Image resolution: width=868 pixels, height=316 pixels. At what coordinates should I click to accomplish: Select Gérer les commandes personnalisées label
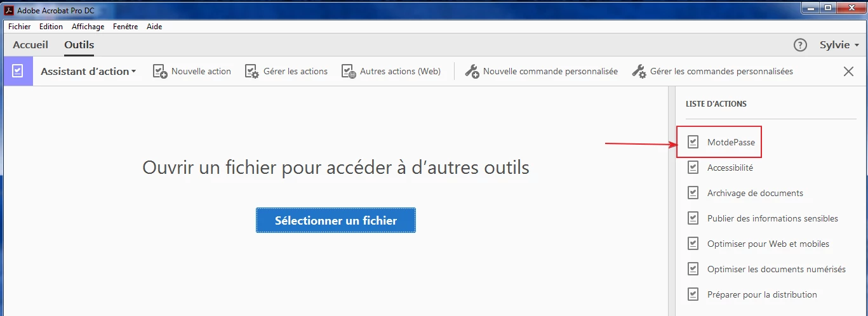pos(721,71)
